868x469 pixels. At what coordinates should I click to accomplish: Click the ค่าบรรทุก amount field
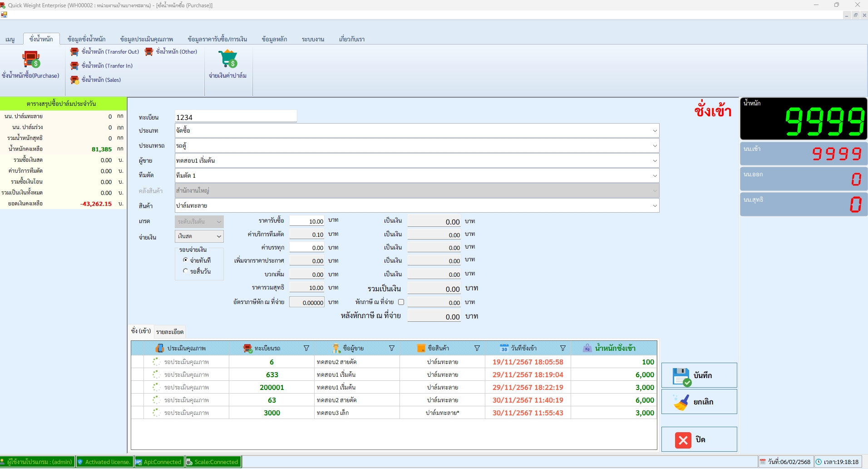click(x=307, y=248)
